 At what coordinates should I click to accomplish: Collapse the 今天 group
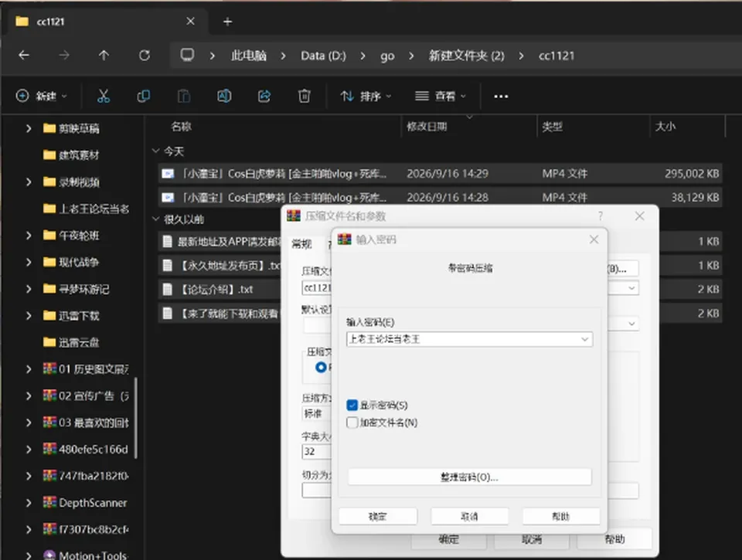coord(155,151)
